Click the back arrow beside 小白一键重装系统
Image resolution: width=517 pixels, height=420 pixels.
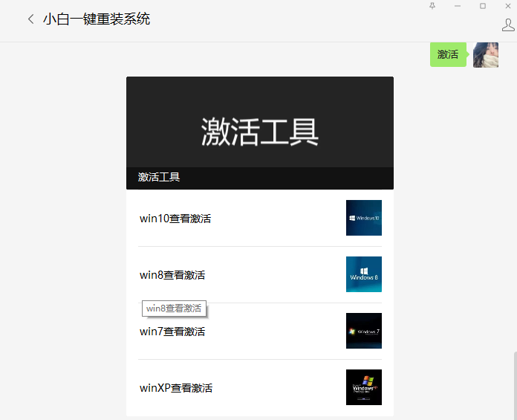point(30,19)
